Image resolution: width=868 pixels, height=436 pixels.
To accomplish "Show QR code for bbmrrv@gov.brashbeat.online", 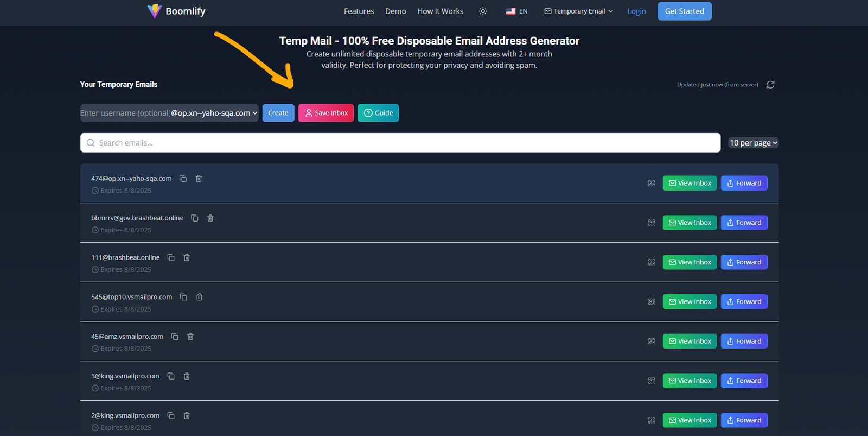I will tap(652, 223).
